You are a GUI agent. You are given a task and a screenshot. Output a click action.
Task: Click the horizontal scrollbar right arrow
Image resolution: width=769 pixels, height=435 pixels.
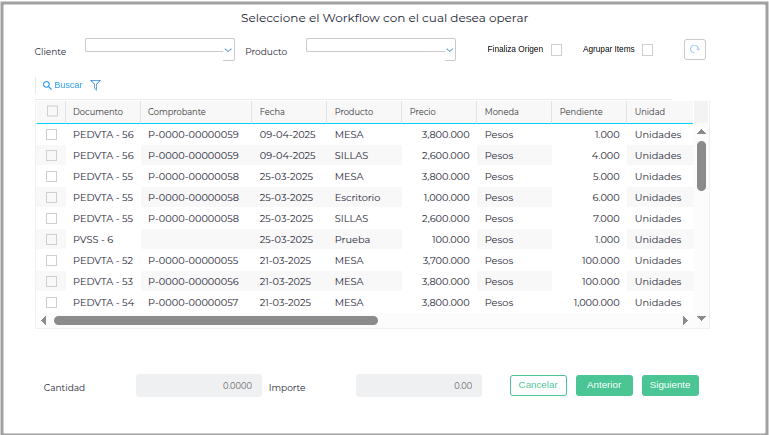(685, 320)
